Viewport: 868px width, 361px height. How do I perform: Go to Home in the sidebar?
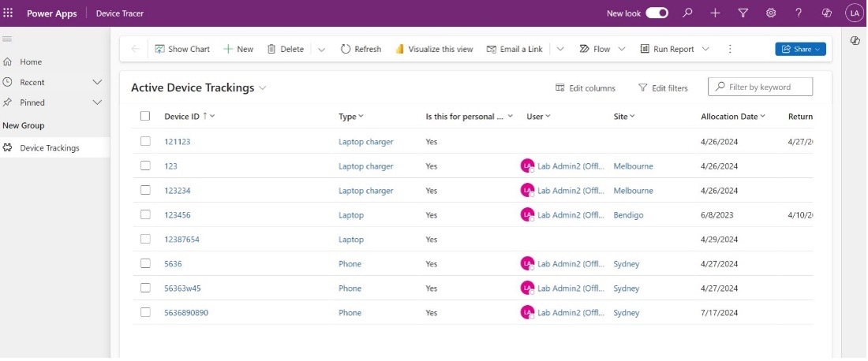point(31,61)
